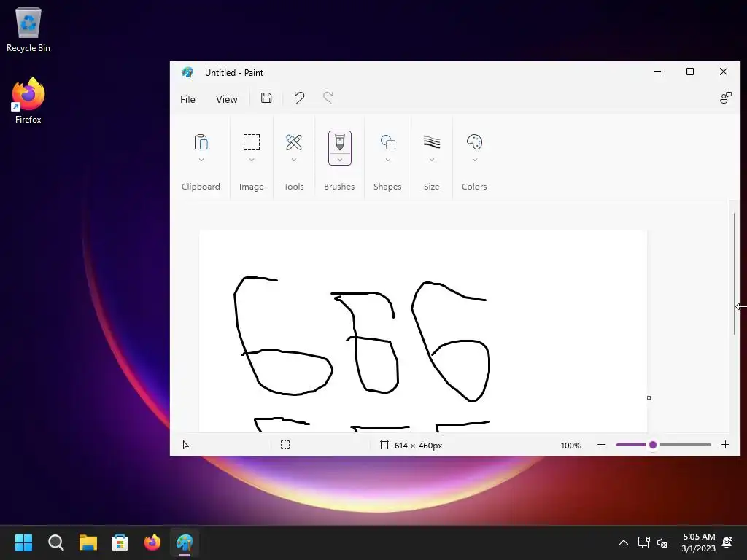Select the Firefox desktop shortcut
The image size is (747, 560).
(x=28, y=101)
